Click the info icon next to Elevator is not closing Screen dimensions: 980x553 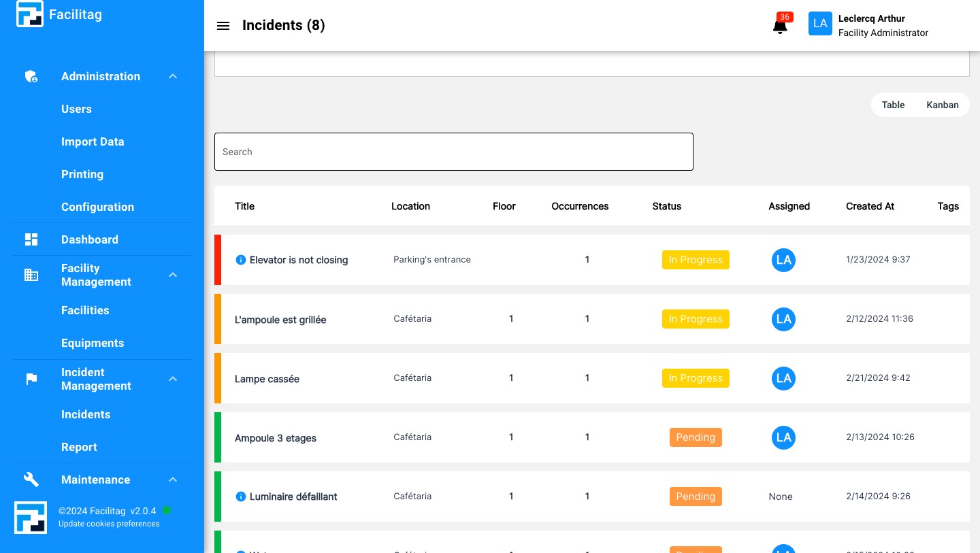(x=241, y=260)
